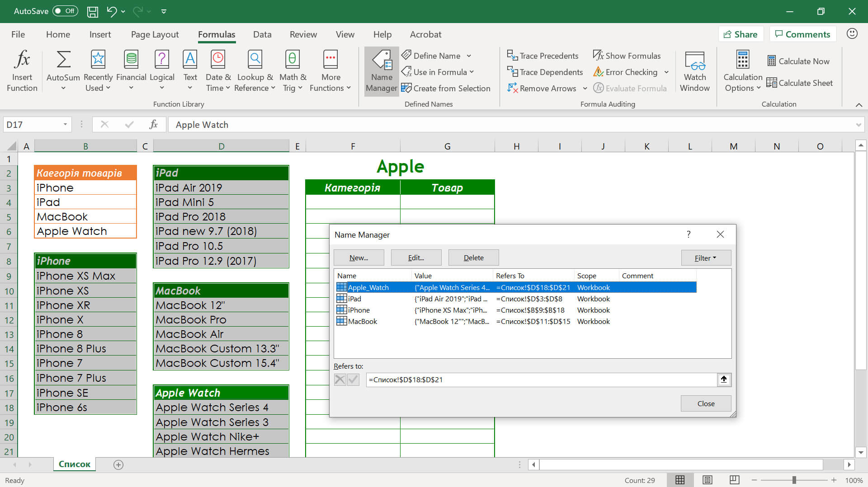This screenshot has width=868, height=487.
Task: Switch to the Review tab
Action: point(303,34)
